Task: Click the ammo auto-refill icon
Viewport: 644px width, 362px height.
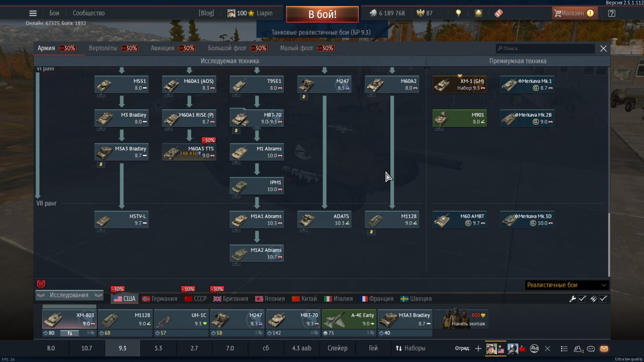Action: [593, 299]
